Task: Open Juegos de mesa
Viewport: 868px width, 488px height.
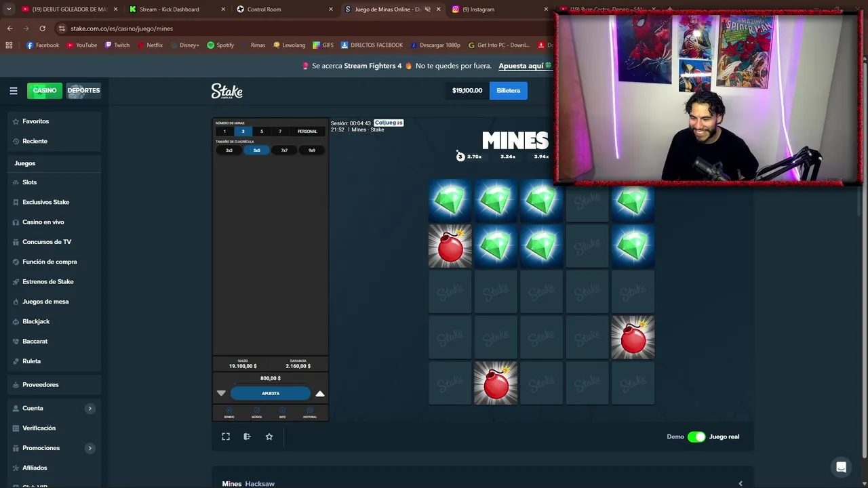Action: (x=45, y=302)
